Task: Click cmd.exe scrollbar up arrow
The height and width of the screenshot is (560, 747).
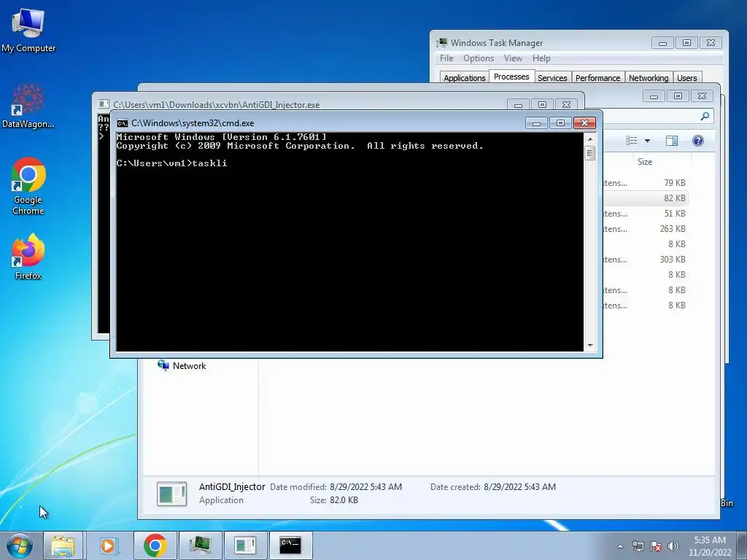Action: [x=590, y=139]
